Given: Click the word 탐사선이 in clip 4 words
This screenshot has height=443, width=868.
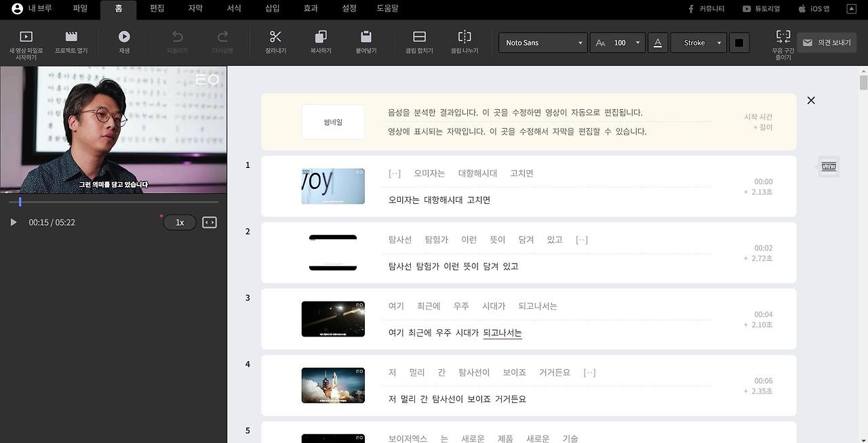Looking at the screenshot, I should click(474, 373).
